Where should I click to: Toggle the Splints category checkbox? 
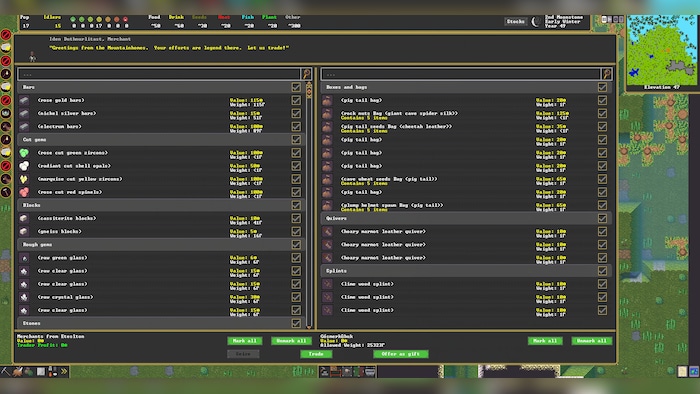point(602,271)
